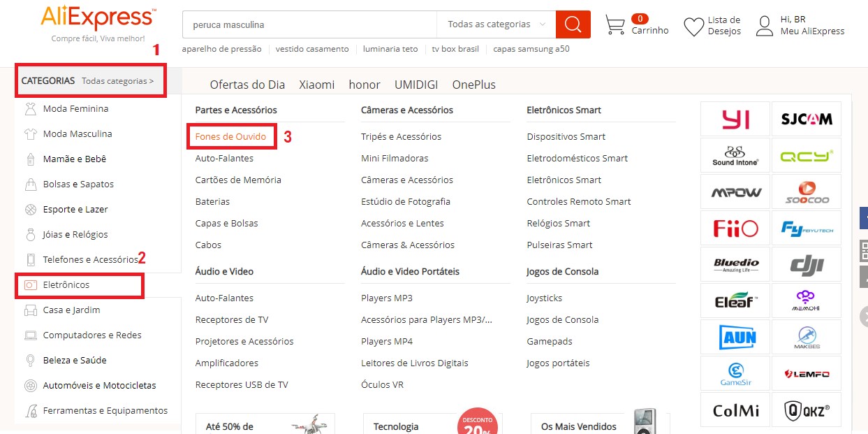Click the orange search magnifier button
The image size is (868, 434).
point(573,24)
